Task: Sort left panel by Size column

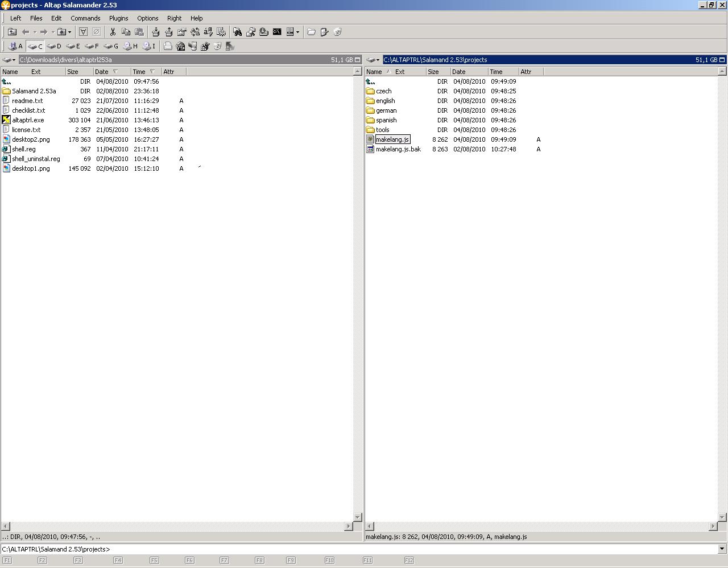Action: coord(78,72)
